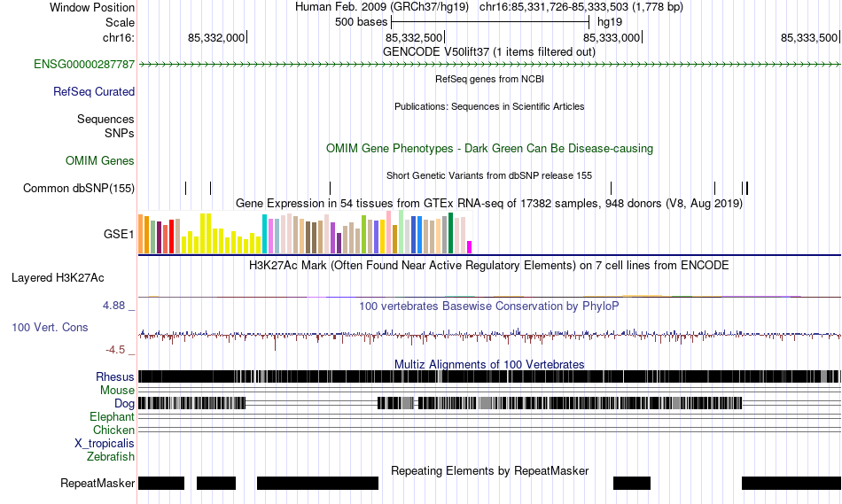Click the OMIM Genes track label
This screenshot has height=504, width=842.
pos(100,160)
